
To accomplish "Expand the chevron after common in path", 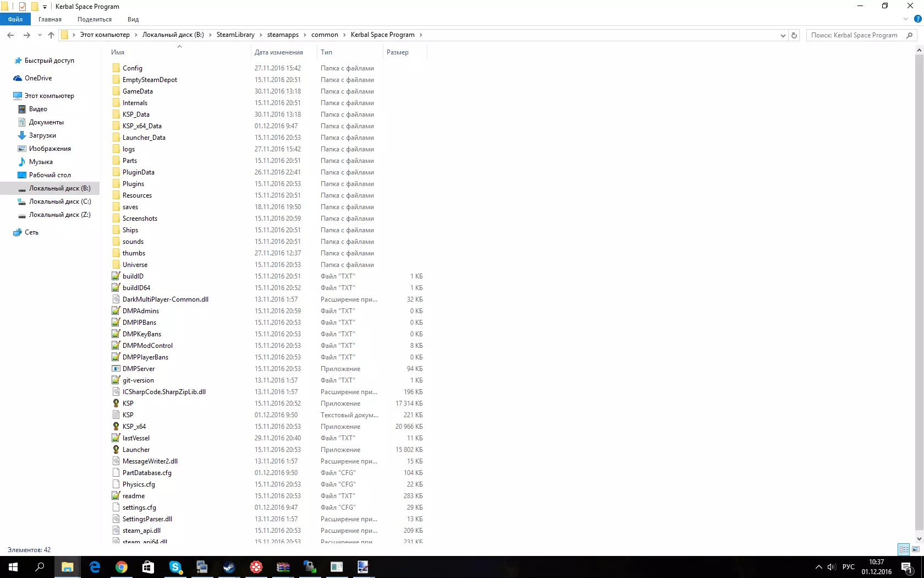I will click(344, 35).
